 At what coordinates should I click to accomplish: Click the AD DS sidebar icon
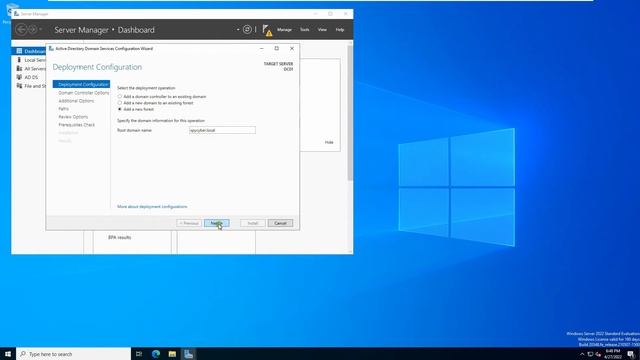(x=19, y=77)
